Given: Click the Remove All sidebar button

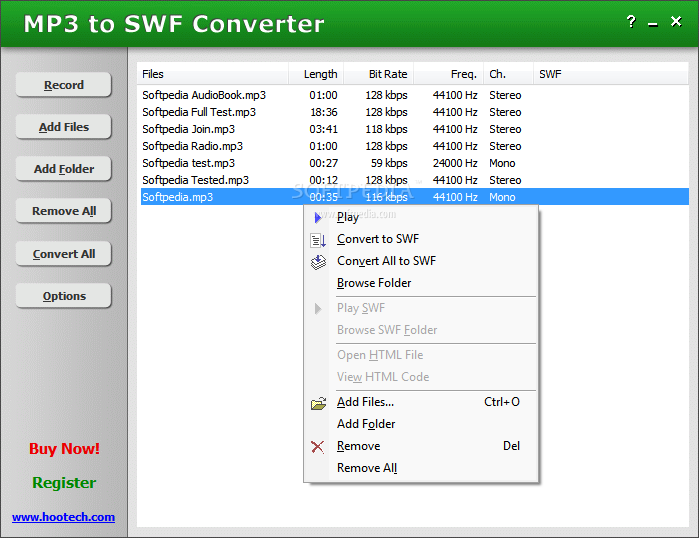Looking at the screenshot, I should point(63,211).
